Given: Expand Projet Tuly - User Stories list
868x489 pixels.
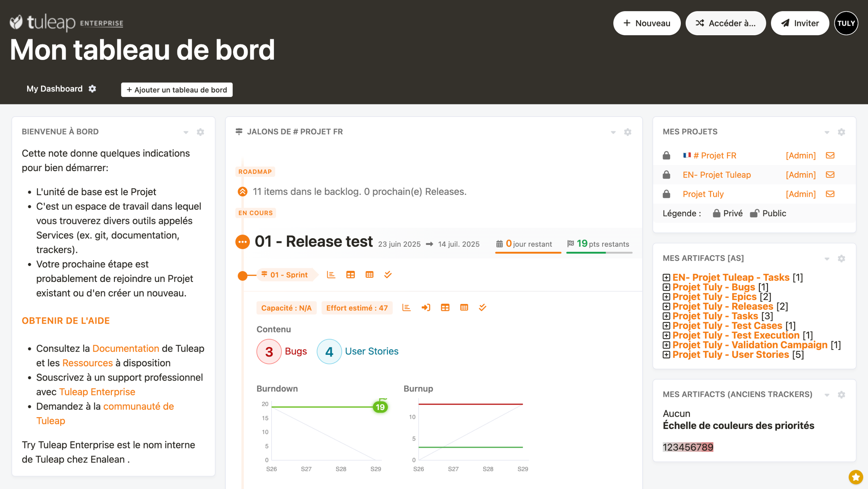Looking at the screenshot, I should click(666, 355).
